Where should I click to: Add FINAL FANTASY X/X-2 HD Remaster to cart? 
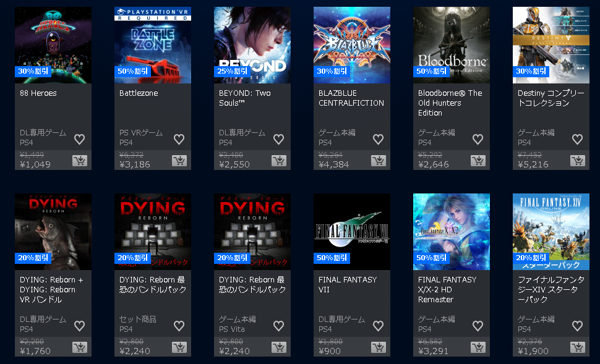[x=478, y=347]
